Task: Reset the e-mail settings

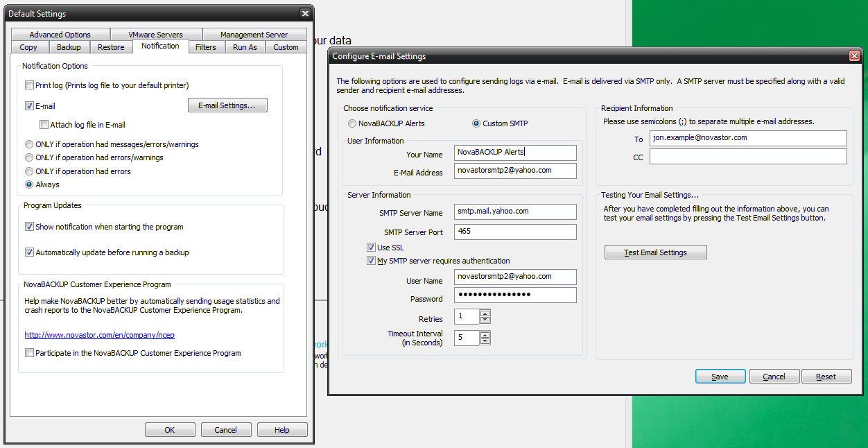Action: 826,377
